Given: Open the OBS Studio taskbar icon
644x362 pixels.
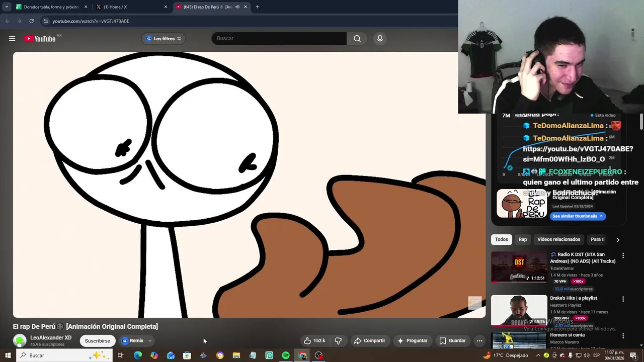Looking at the screenshot, I should tap(319, 355).
